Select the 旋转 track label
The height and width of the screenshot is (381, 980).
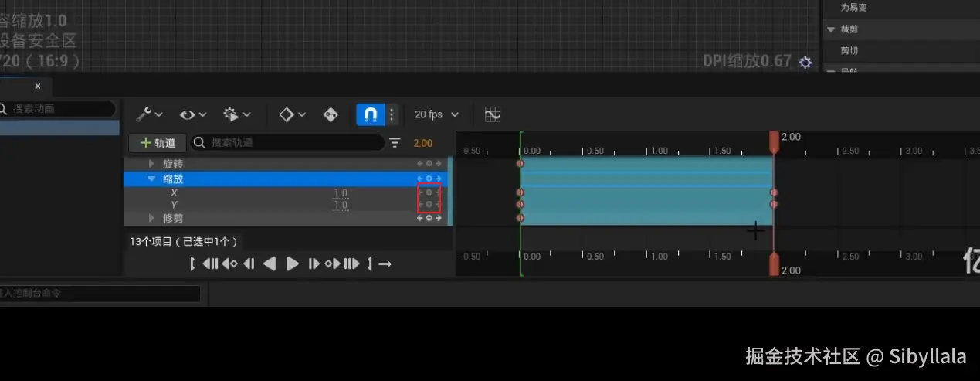[173, 164]
